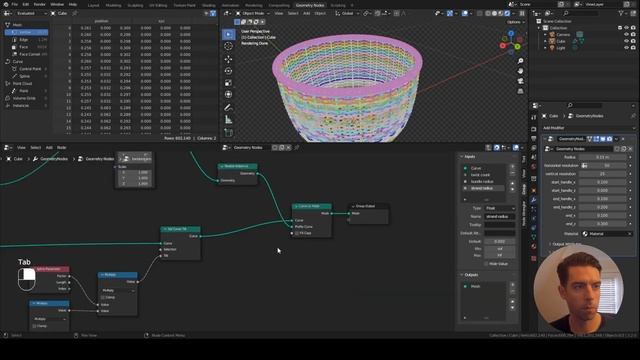Activate the Select Box tool
640x360 pixels.
(229, 34)
